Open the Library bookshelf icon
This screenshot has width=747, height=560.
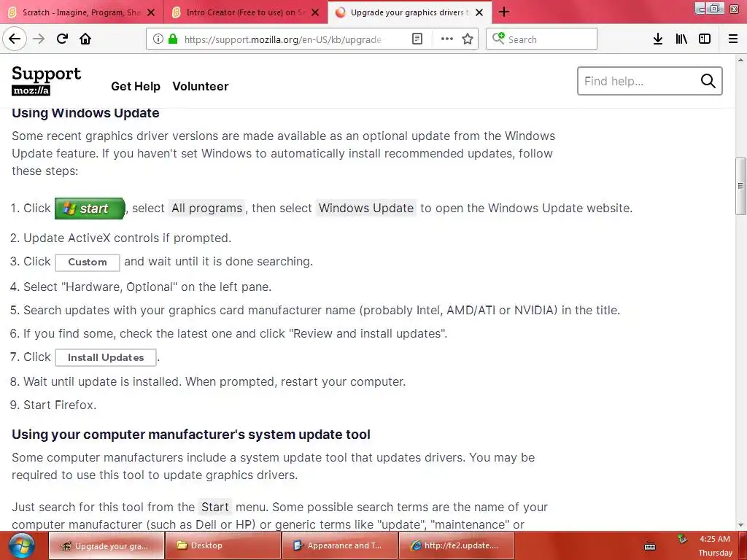tap(681, 39)
